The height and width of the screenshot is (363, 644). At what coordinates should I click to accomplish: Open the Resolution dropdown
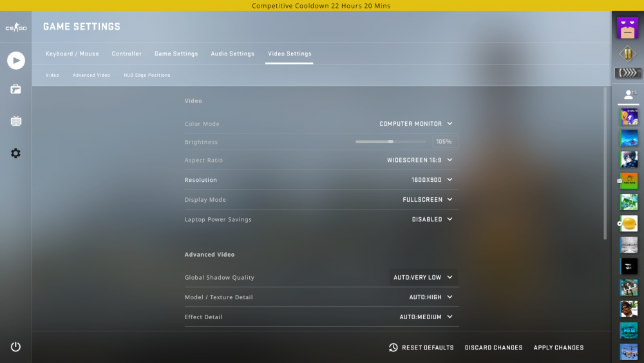[x=431, y=180]
